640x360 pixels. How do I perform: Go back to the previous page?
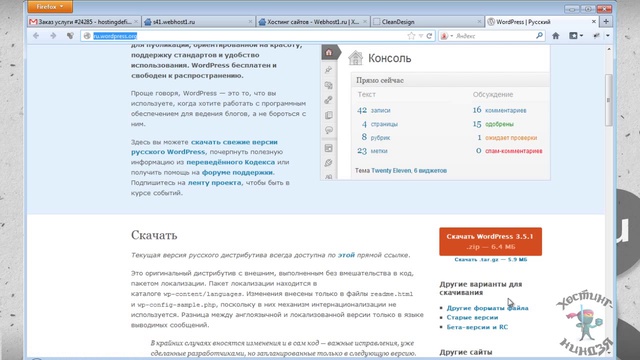tap(36, 36)
